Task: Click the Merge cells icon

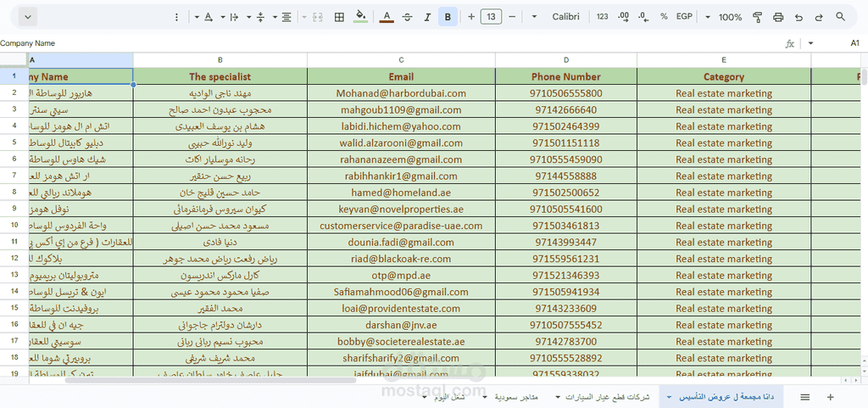Action: pyautogui.click(x=317, y=17)
